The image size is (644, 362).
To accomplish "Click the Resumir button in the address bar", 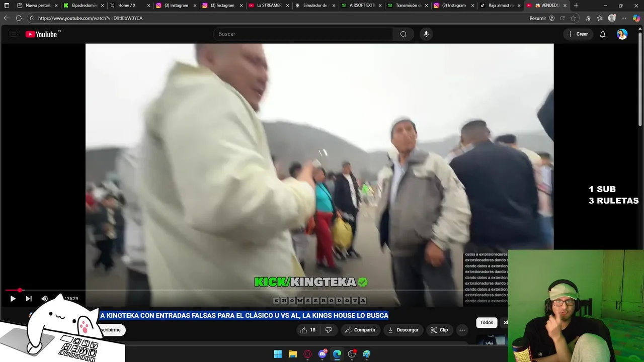I will tap(537, 18).
